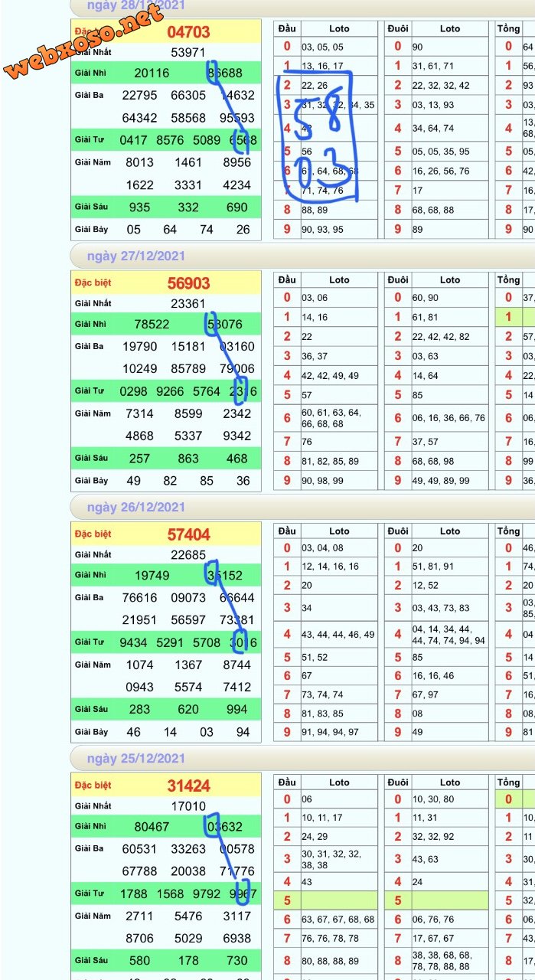
Task: Click special prize number 57404
Action: tap(188, 534)
